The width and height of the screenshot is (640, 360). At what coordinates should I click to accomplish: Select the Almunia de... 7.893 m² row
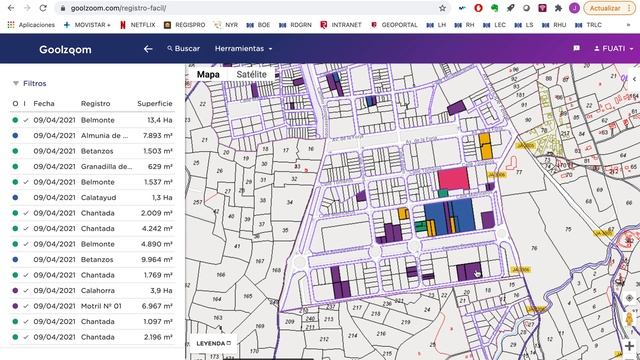(93, 136)
